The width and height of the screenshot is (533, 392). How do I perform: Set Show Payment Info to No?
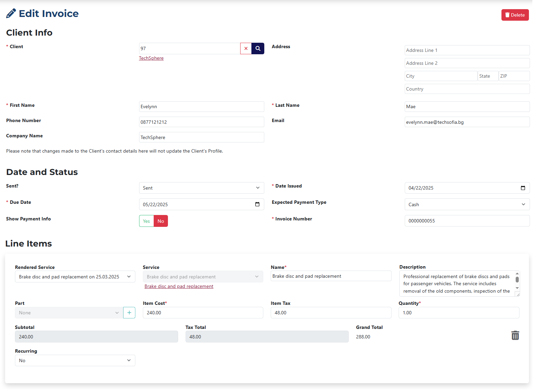tap(161, 221)
